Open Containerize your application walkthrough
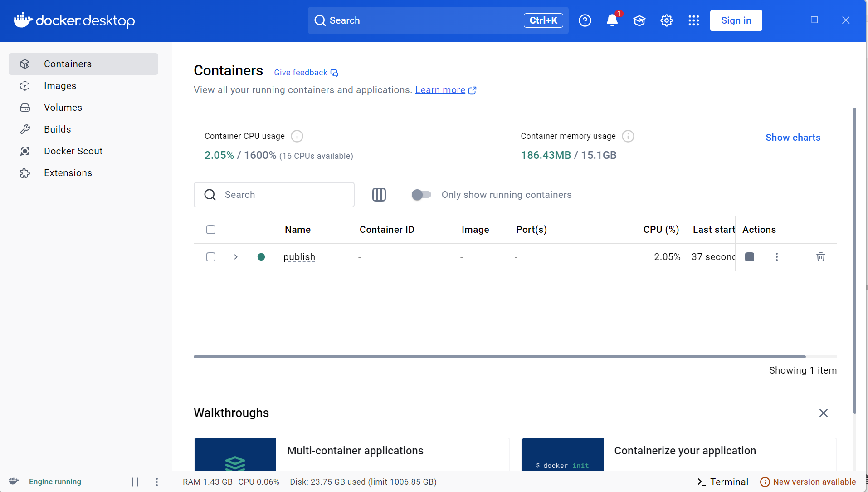 (x=679, y=454)
